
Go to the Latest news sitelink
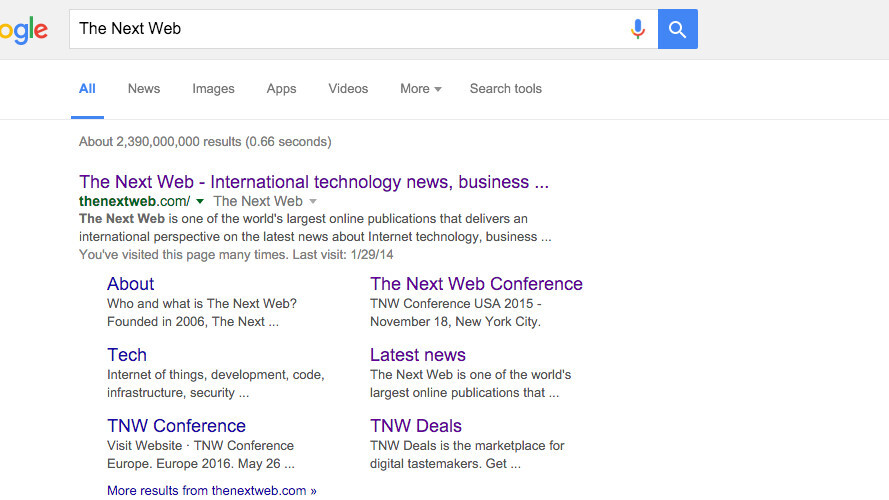point(417,355)
